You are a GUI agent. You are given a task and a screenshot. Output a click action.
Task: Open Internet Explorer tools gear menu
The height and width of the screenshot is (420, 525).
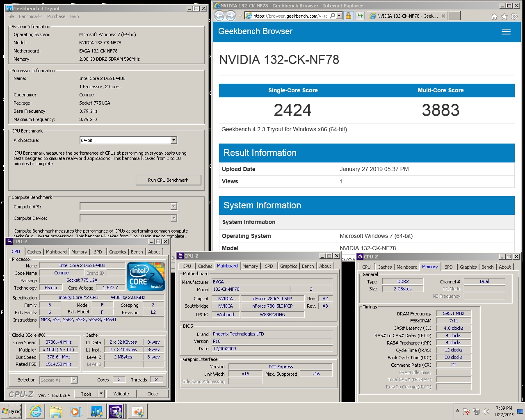[514, 16]
